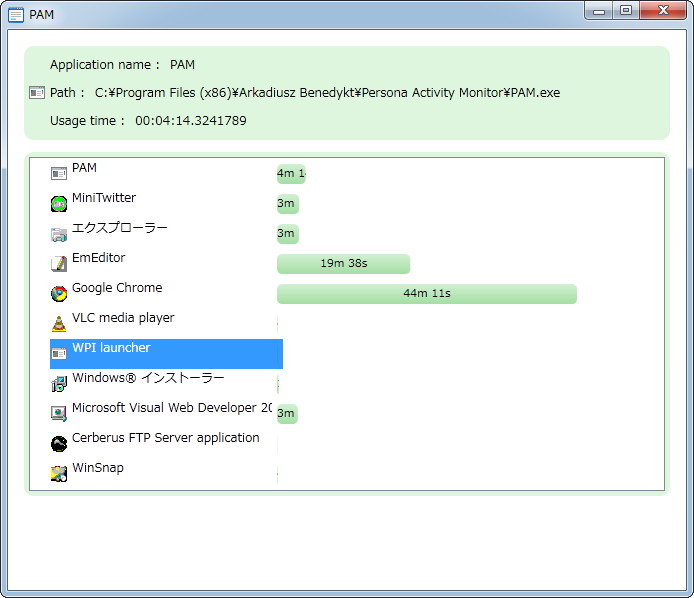Select the Google Chrome list entry
The image size is (694, 598).
point(117,288)
